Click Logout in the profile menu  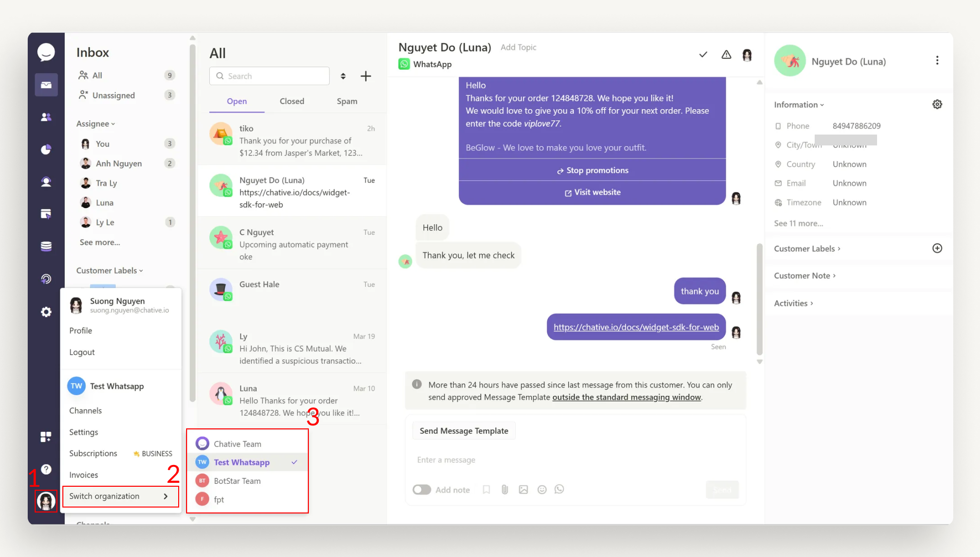(82, 352)
